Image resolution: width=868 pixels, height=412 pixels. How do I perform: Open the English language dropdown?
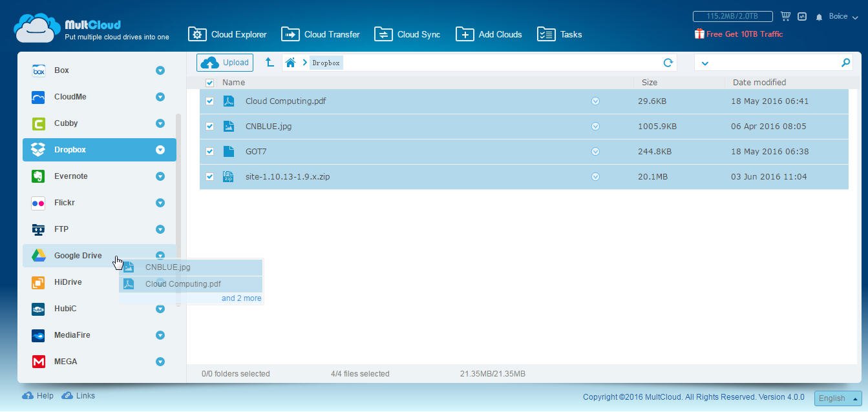pos(838,398)
